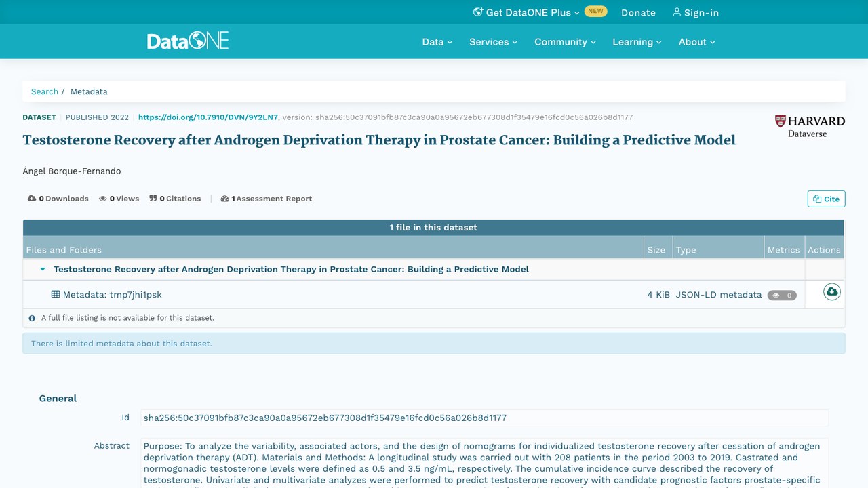Click the 4 KiB size cell

658,295
